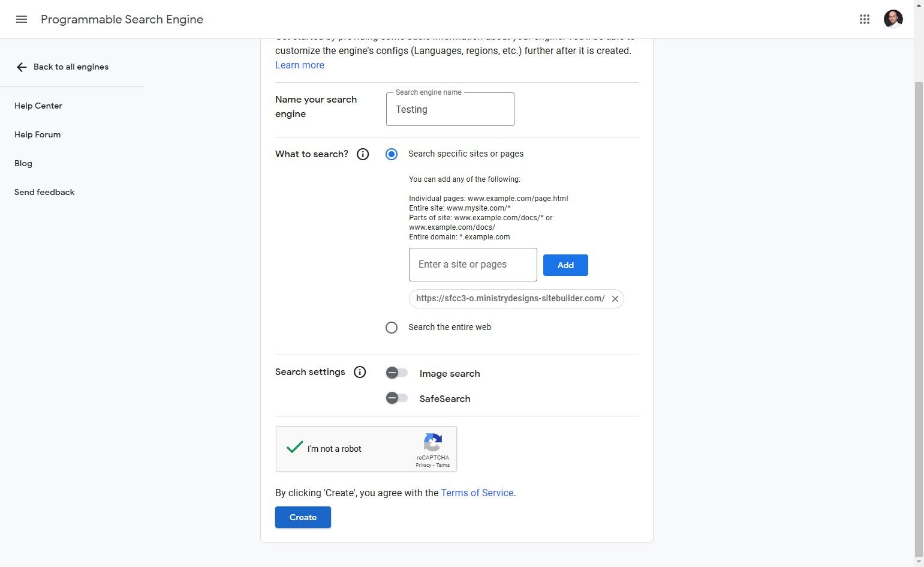924x567 pixels.
Task: Check the I'm not a robot box
Action: coord(294,447)
